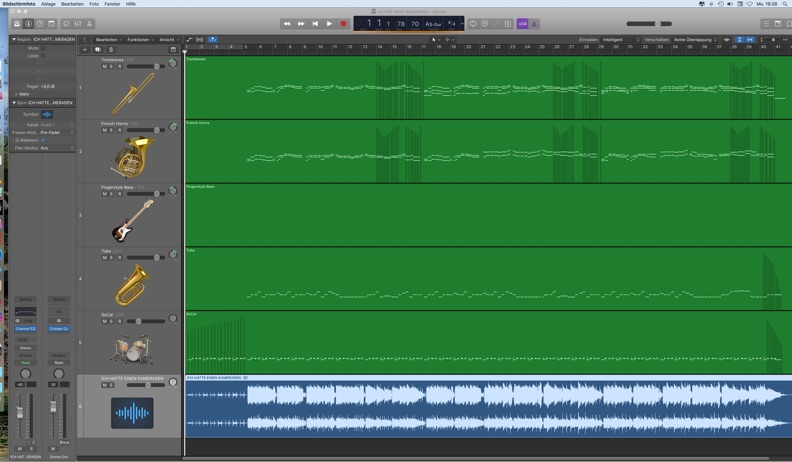Viewport: 792px width, 462px height.
Task: Solo the French Horns track
Action: [x=112, y=130]
